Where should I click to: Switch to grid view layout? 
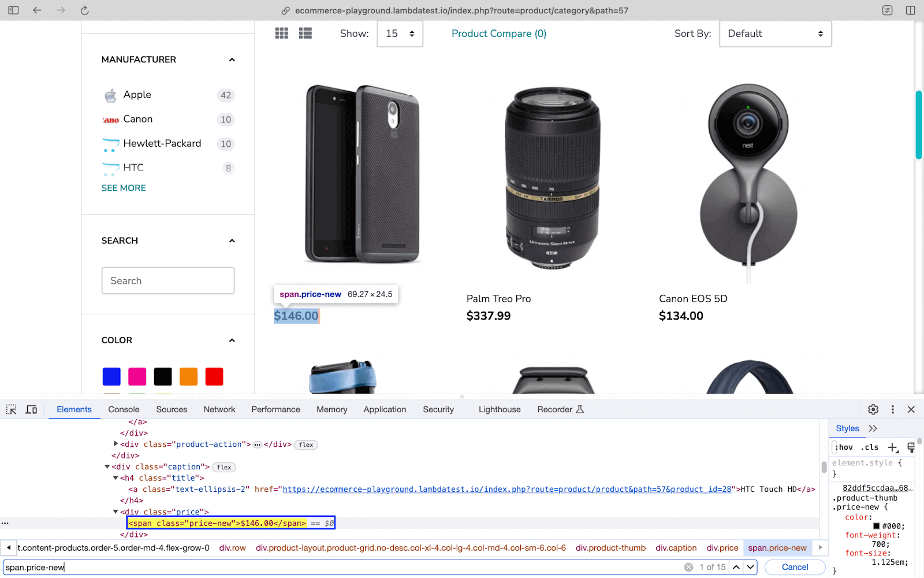tap(281, 34)
